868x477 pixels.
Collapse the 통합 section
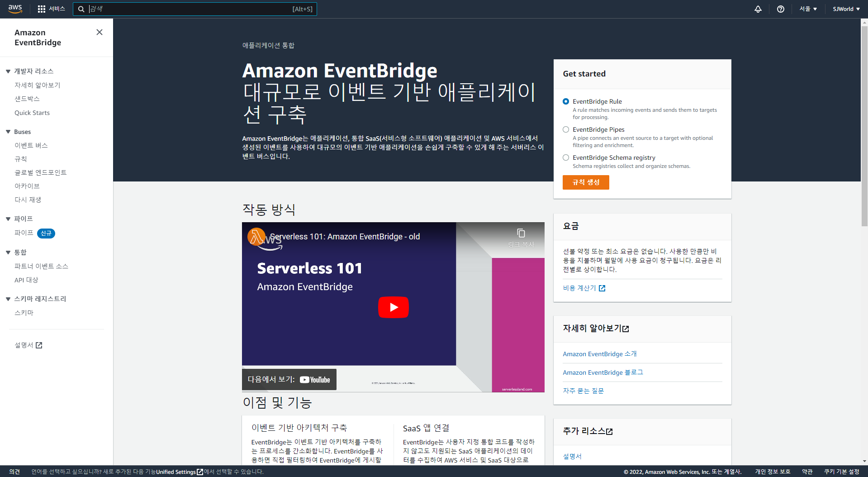point(8,253)
